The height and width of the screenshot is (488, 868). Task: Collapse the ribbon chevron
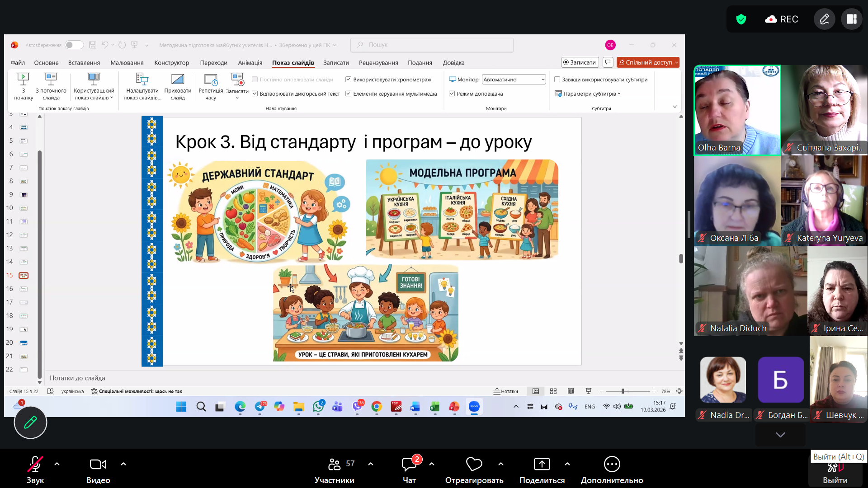coord(675,107)
